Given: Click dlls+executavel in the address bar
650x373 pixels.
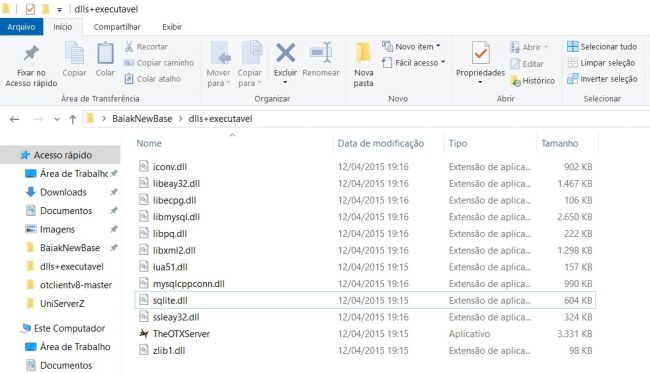Looking at the screenshot, I should point(220,119).
